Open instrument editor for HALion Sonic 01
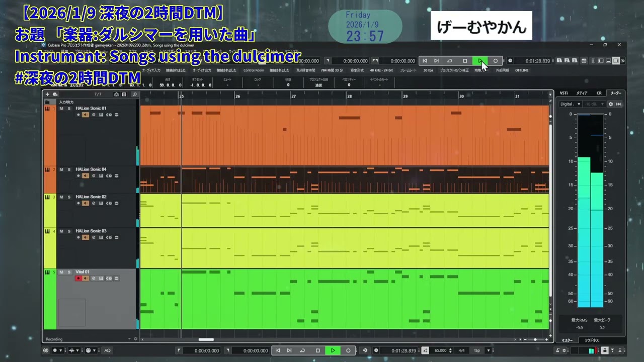The image size is (644, 362). click(101, 115)
